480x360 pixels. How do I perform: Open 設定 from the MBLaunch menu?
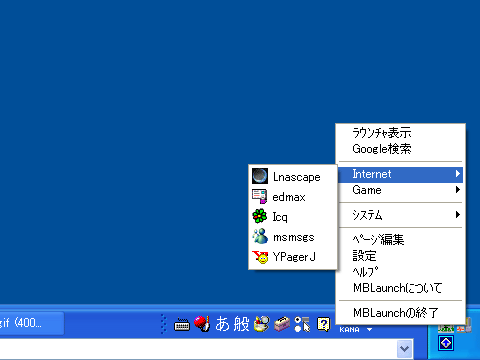(x=400, y=256)
